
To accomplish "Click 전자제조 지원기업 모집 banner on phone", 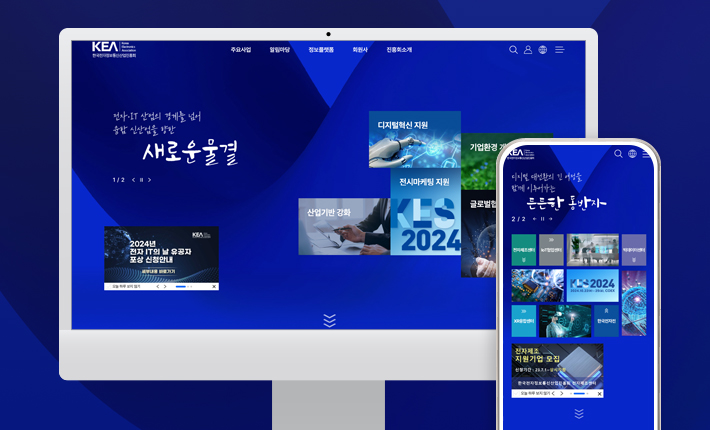I will pos(557,367).
